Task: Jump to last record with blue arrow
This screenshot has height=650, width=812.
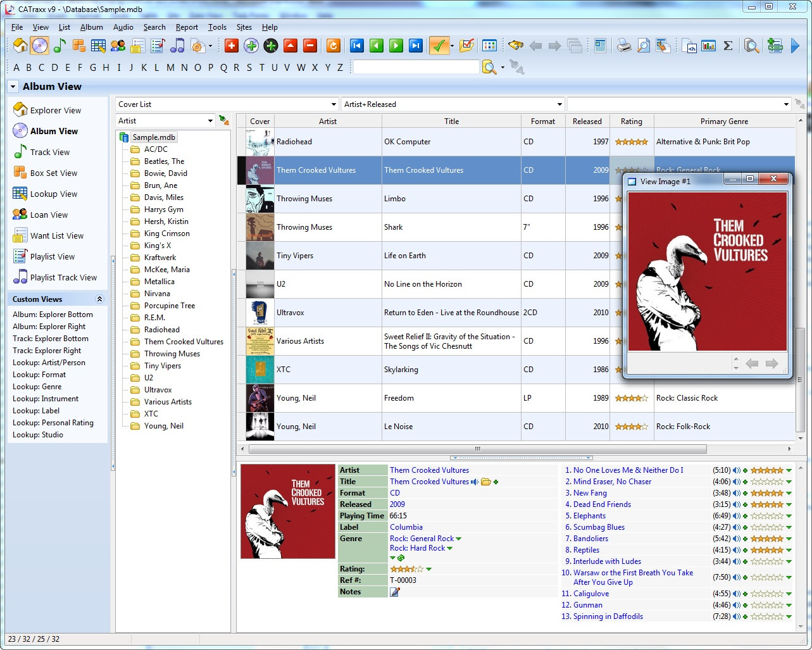Action: [416, 46]
